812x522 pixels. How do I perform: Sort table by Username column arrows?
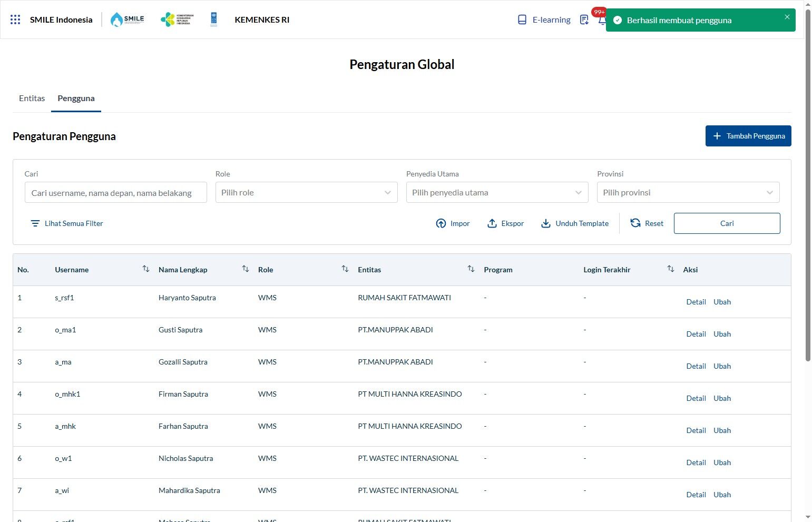click(x=146, y=269)
